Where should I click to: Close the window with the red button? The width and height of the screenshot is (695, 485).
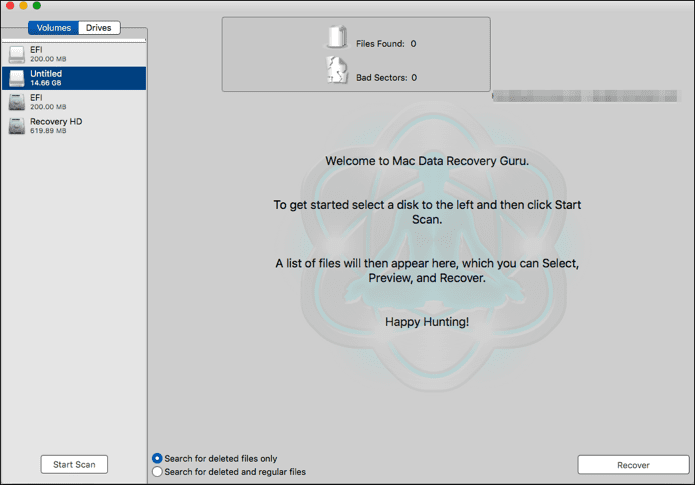10,5
